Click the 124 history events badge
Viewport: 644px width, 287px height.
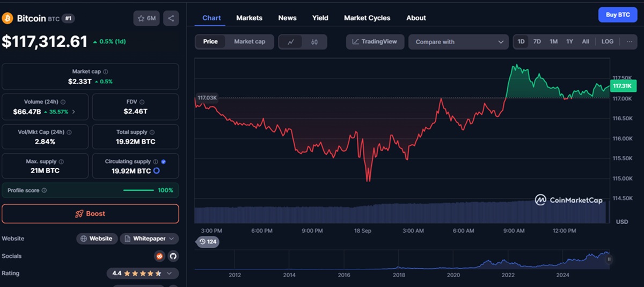208,242
